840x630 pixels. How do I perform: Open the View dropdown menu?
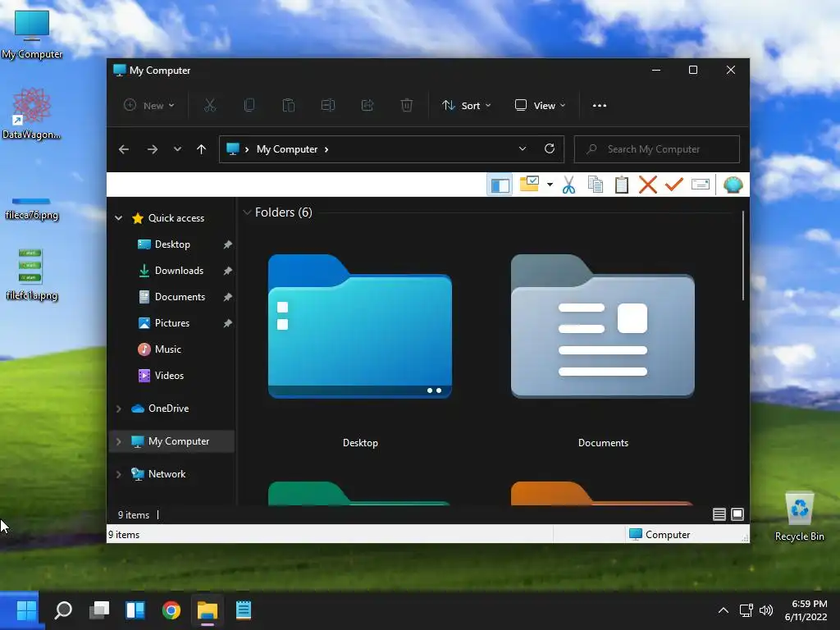540,106
